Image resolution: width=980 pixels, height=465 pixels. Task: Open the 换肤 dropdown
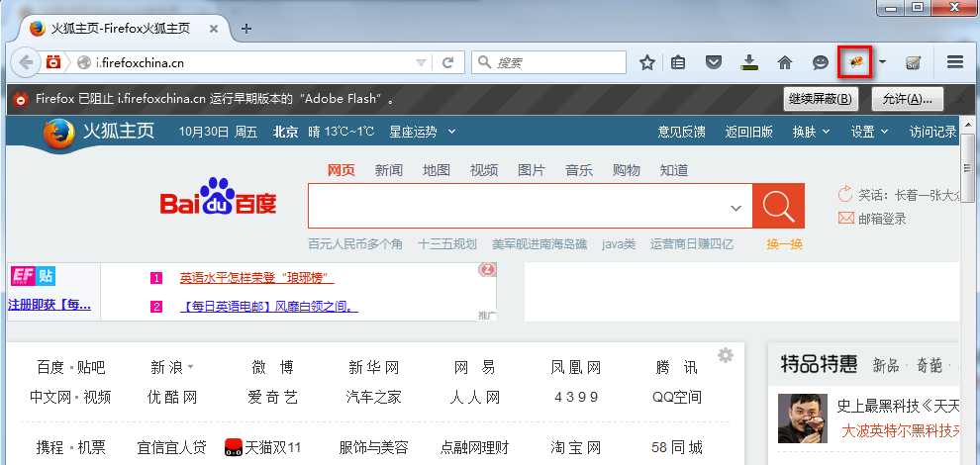812,132
